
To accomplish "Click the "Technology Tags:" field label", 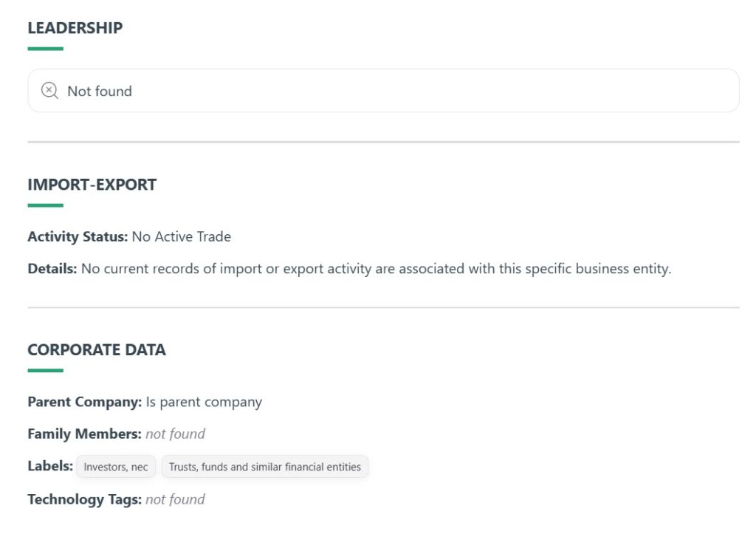I will tap(84, 500).
